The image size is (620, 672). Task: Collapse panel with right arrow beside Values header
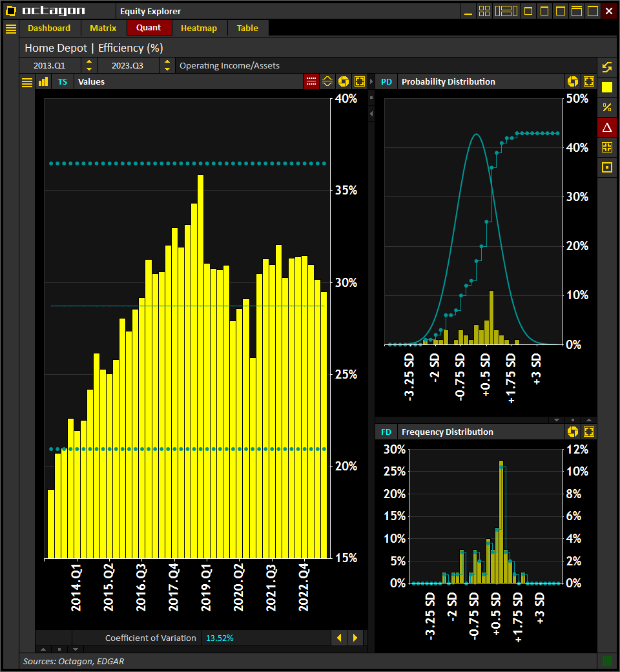tap(371, 81)
